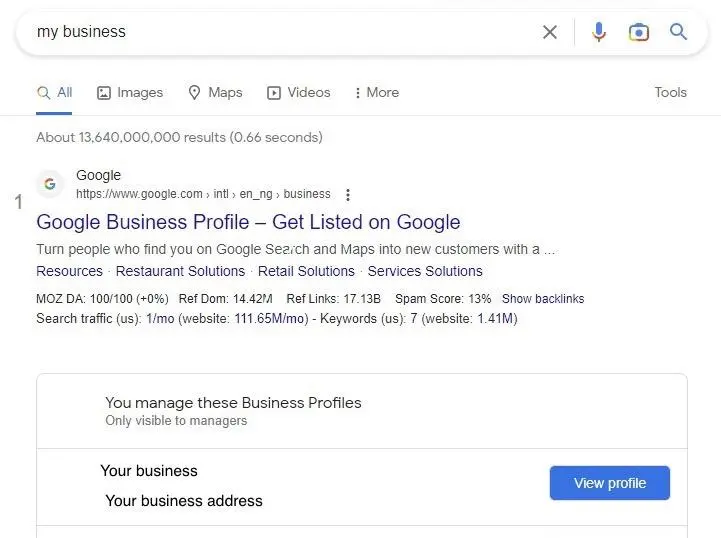Click the View profile button
The width and height of the screenshot is (721, 538).
(609, 483)
